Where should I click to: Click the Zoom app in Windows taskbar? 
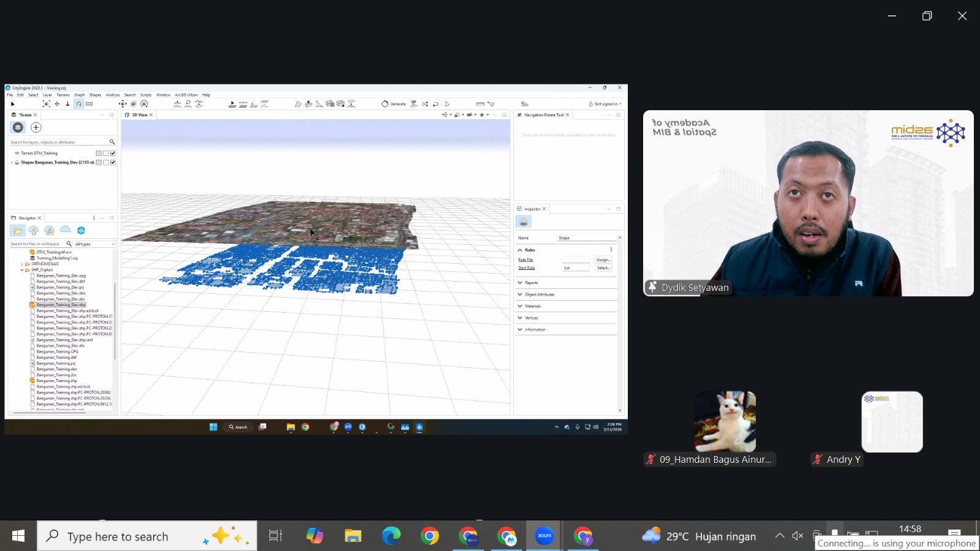(544, 536)
